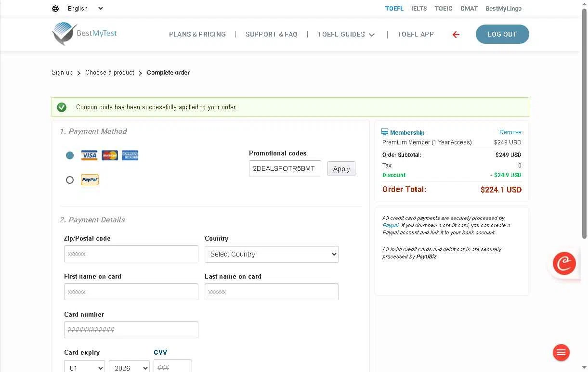Image resolution: width=588 pixels, height=372 pixels.
Task: Click the Order Total $224.1 USD amount
Action: (501, 190)
